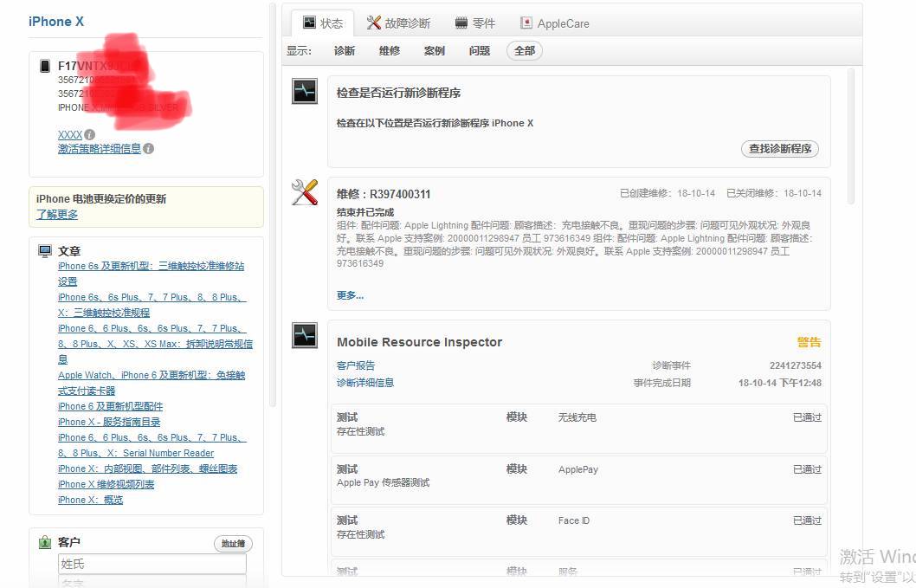Click the device icon next to serial F17VNTX
Screen dimensions: 916x588
44,67
